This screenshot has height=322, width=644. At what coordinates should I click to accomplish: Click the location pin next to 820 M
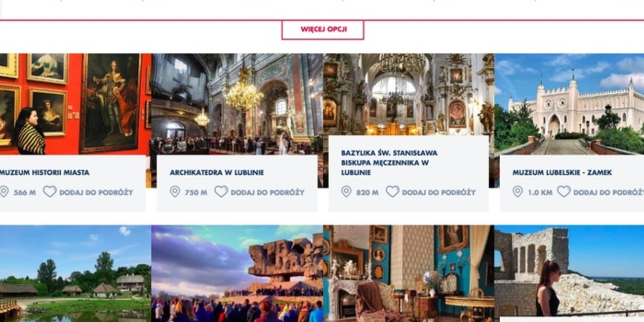346,192
